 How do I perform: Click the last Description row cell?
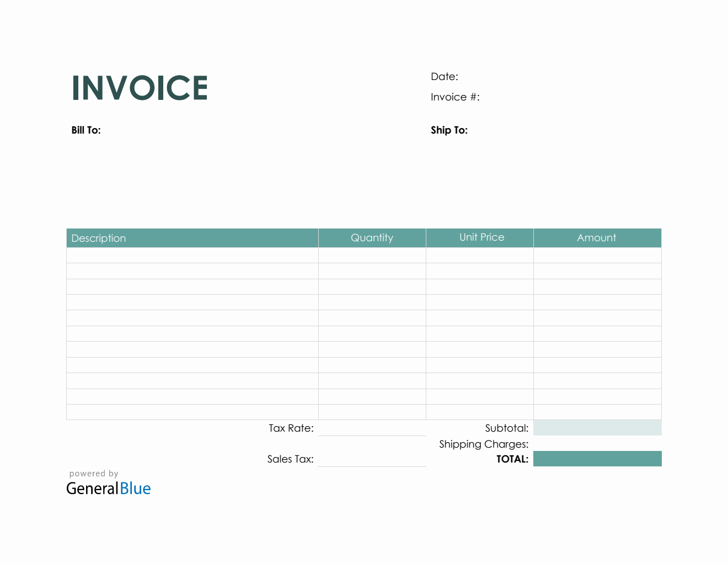192,412
